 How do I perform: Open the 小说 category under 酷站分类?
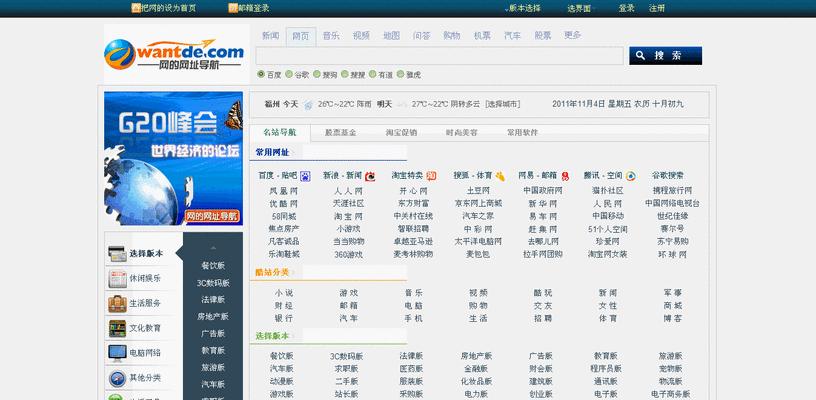284,293
